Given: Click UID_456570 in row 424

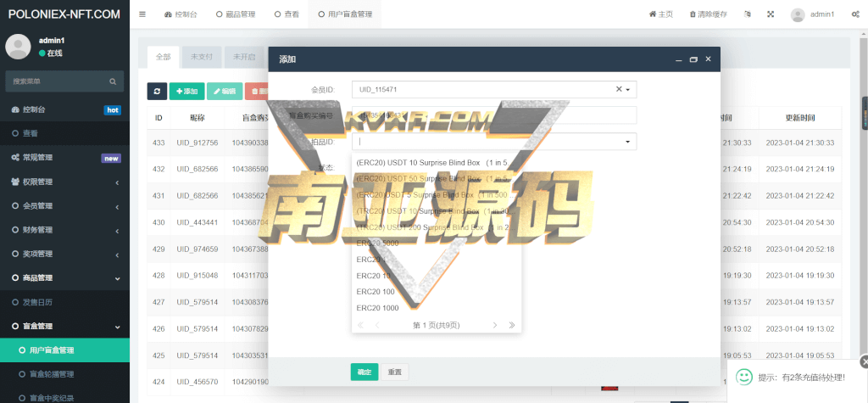Looking at the screenshot, I should [197, 382].
